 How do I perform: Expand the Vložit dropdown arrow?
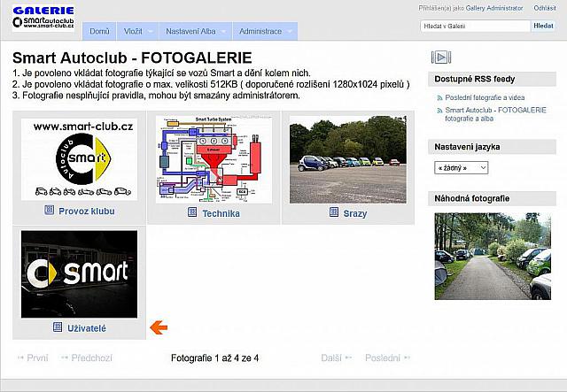coord(151,32)
